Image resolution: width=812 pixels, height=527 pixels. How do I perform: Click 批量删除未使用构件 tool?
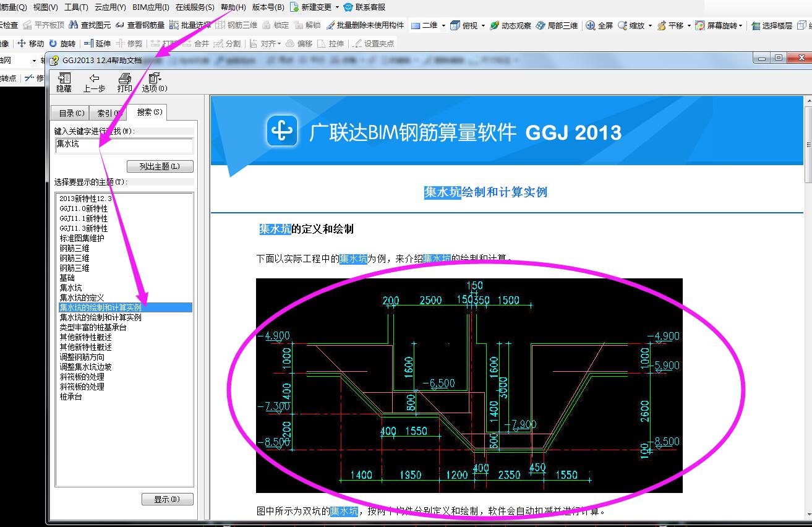coord(365,25)
